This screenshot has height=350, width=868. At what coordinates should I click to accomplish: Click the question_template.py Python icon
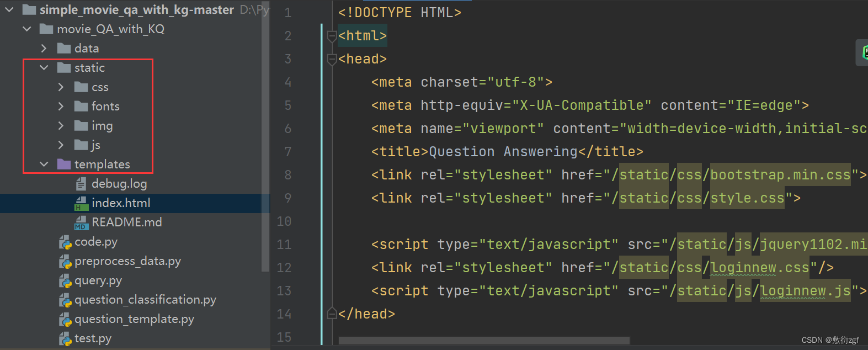click(65, 319)
